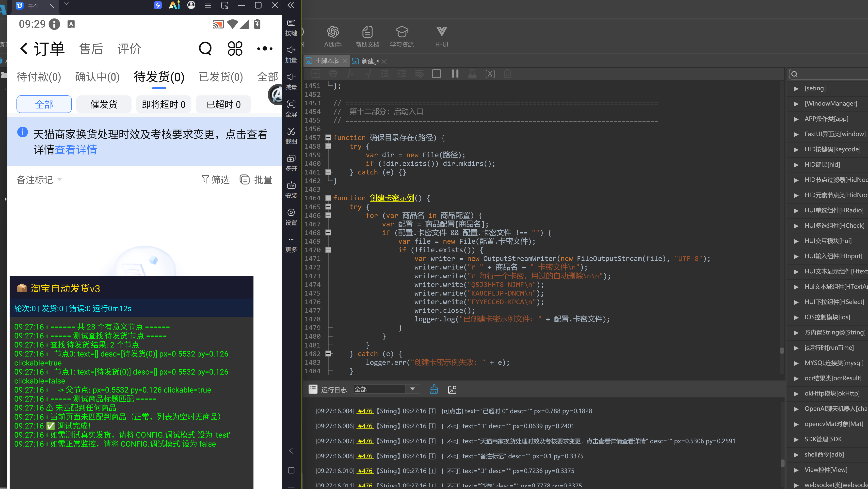Go back with the arrow beside 订单
868x489 pixels.
click(x=24, y=48)
